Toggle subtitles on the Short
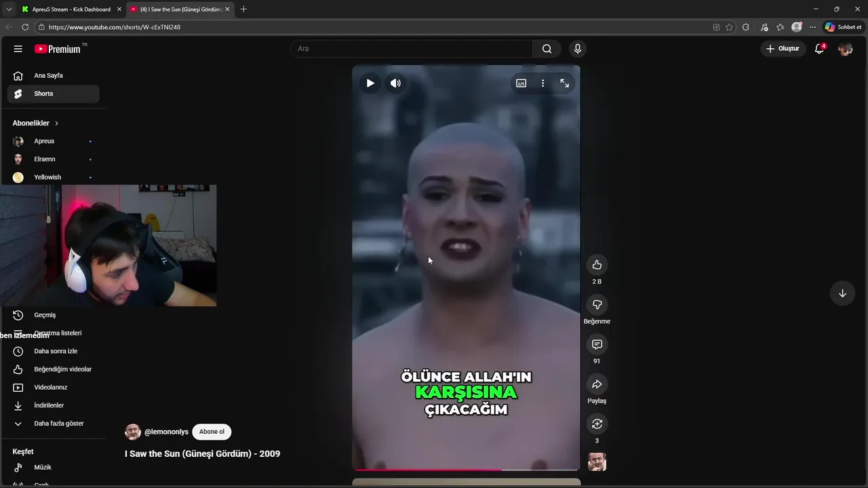 (x=521, y=83)
